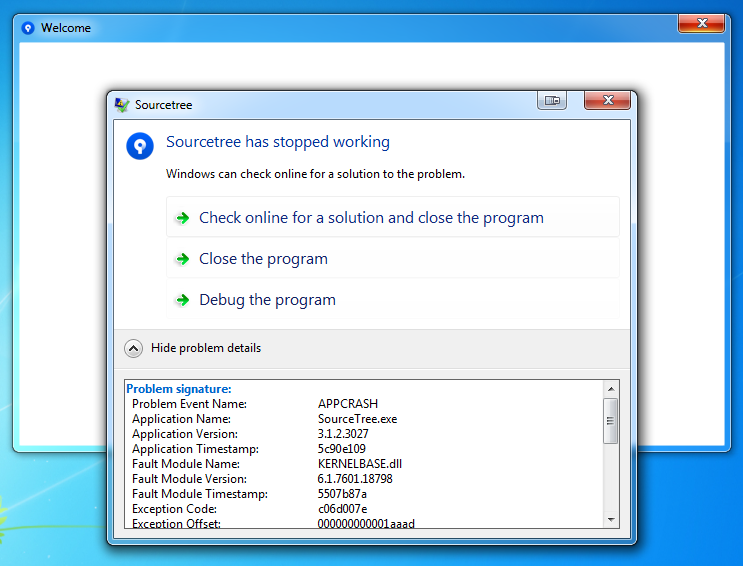Click application version 3.1.2.3027
The width and height of the screenshot is (743, 566).
(343, 434)
